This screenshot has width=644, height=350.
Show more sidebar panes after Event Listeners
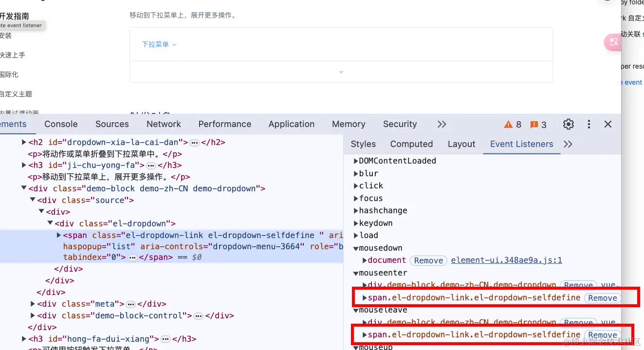pos(568,144)
